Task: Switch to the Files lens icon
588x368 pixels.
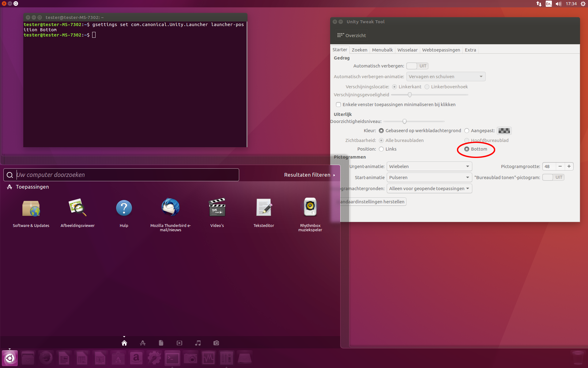Action: click(x=161, y=343)
